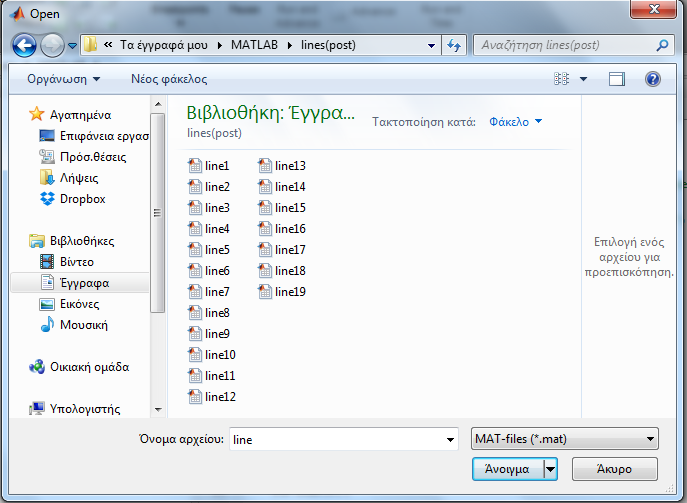The image size is (687, 503).
Task: Select the line6 MAT file
Action: coord(209,271)
